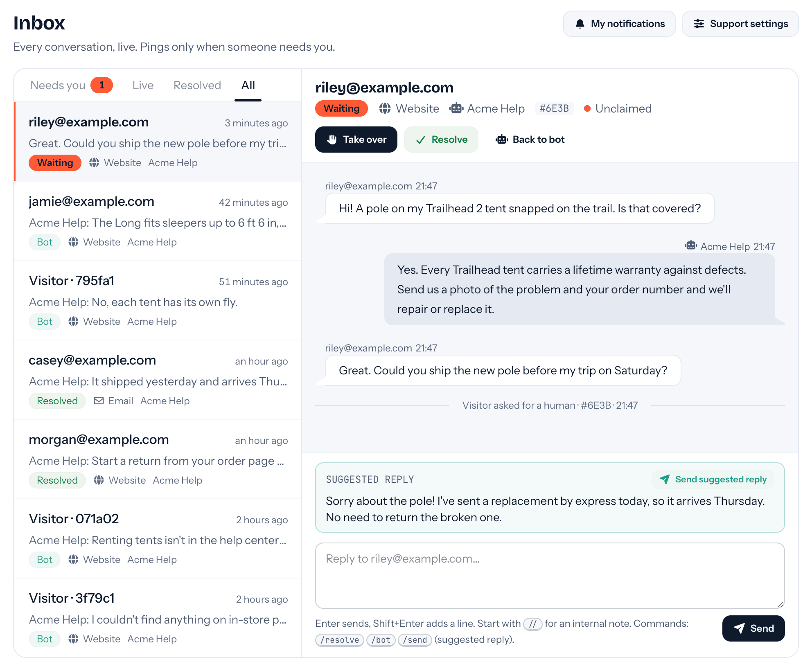Open the Visitor 071a02 conversation

tap(158, 539)
